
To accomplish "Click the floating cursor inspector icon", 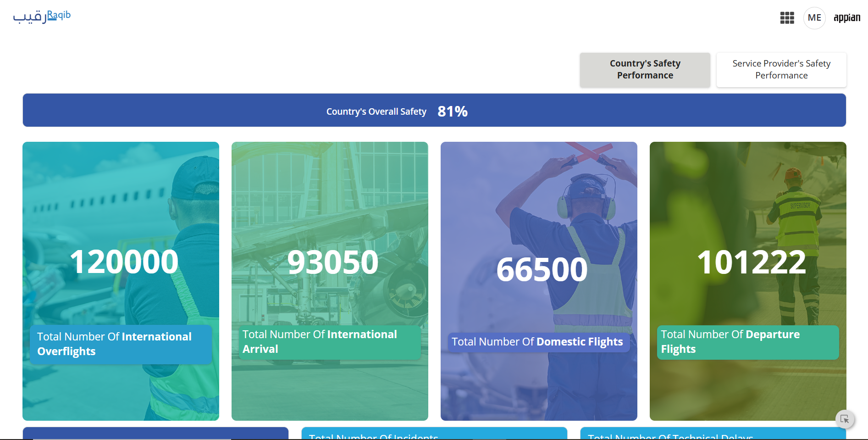I will pos(845,419).
